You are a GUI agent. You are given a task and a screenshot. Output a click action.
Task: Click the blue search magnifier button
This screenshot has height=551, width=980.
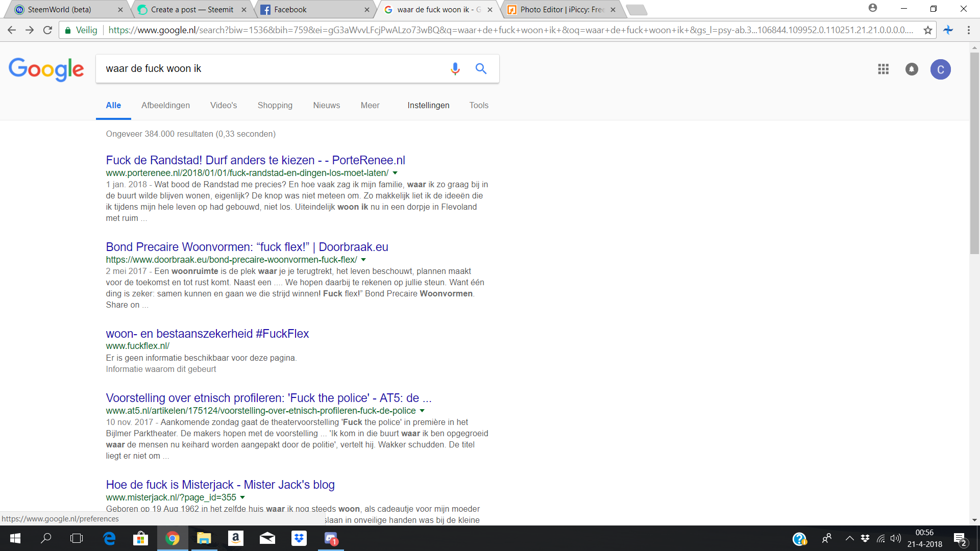coord(481,68)
